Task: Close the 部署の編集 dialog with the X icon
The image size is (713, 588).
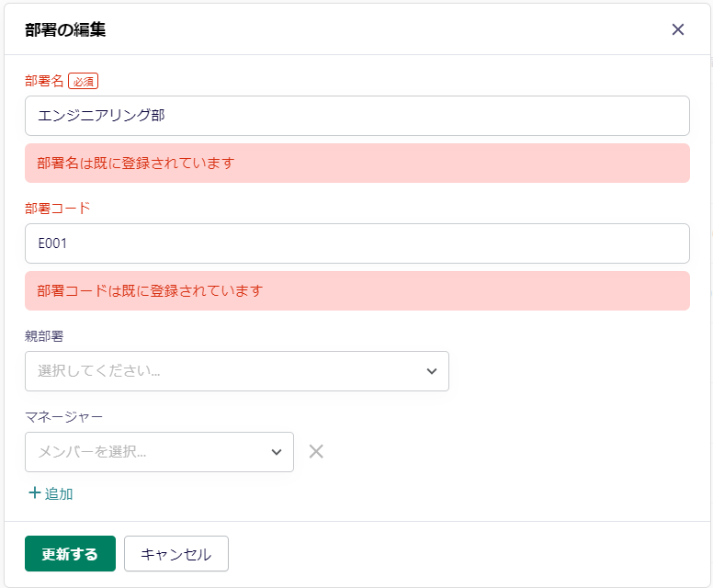Action: (678, 29)
